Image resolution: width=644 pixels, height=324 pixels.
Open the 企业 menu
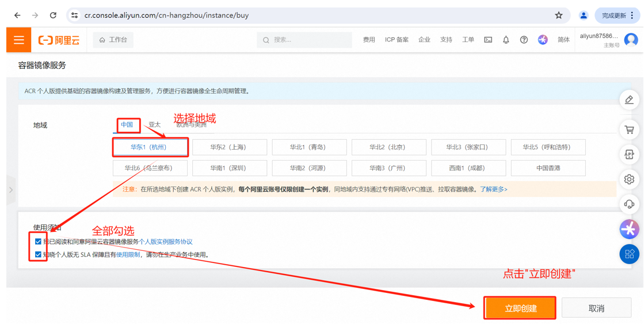point(424,40)
